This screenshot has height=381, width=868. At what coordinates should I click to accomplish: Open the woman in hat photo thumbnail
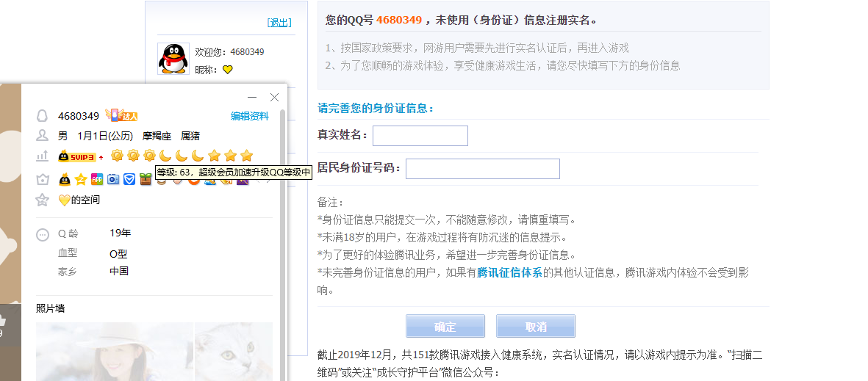point(115,352)
